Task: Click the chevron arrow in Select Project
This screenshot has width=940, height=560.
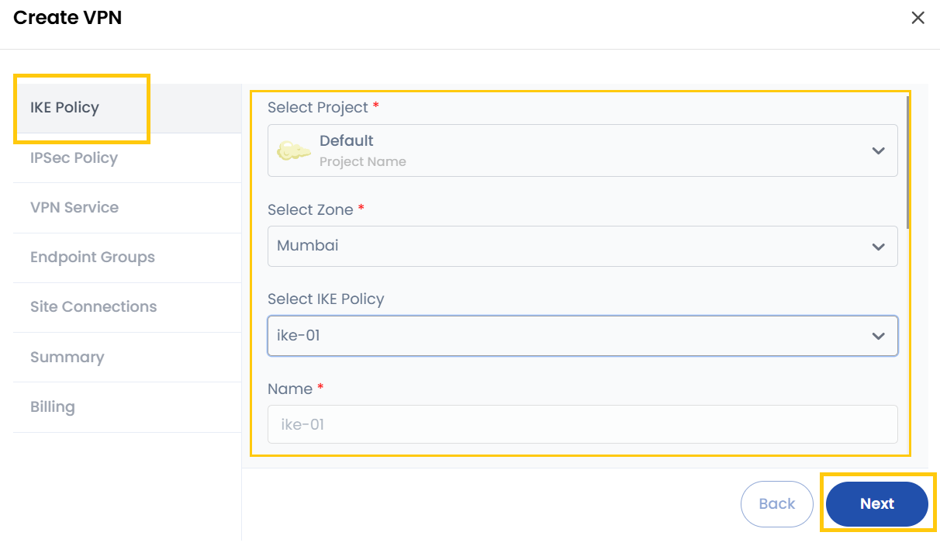Action: click(x=878, y=150)
